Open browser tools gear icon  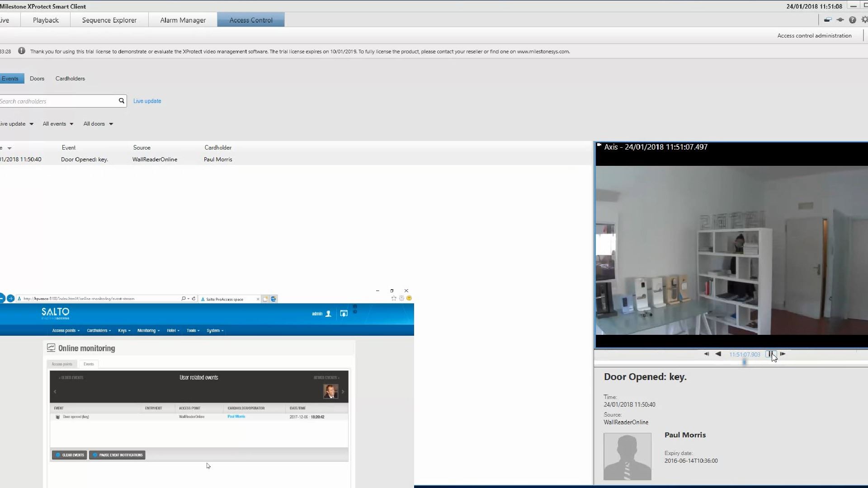click(401, 298)
